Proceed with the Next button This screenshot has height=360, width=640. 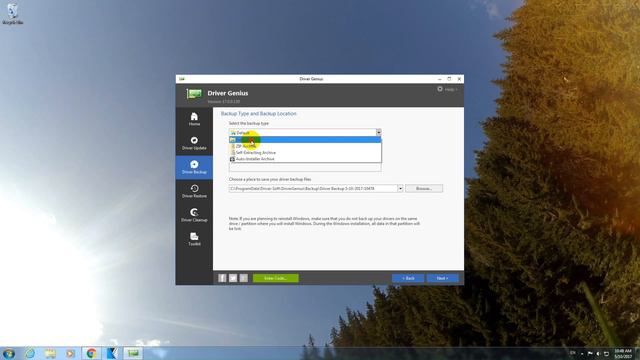(442, 278)
